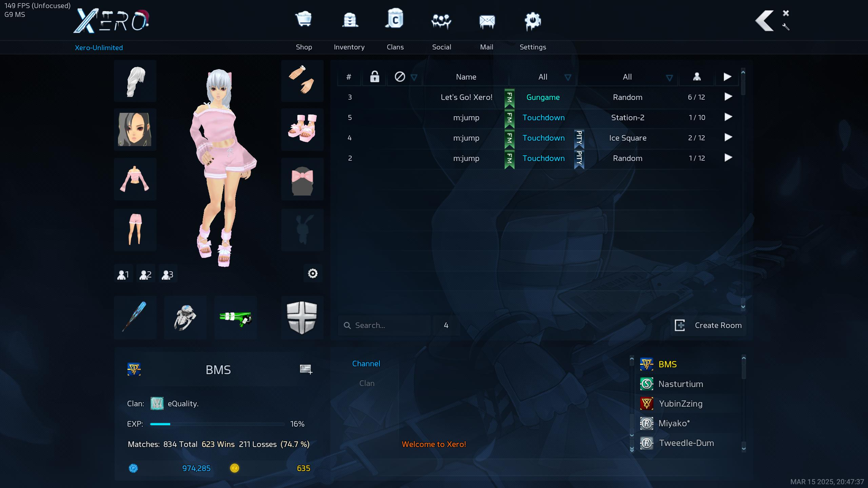Open the Clans menu icon
The height and width of the screenshot is (488, 868).
395,20
